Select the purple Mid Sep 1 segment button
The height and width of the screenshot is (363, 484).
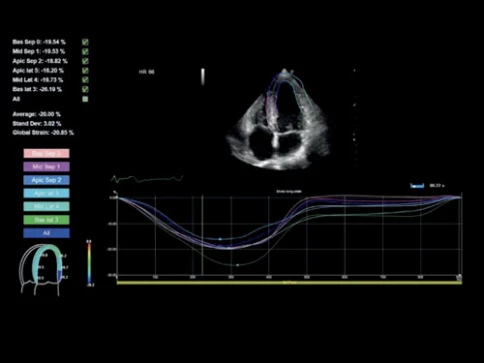(47, 167)
